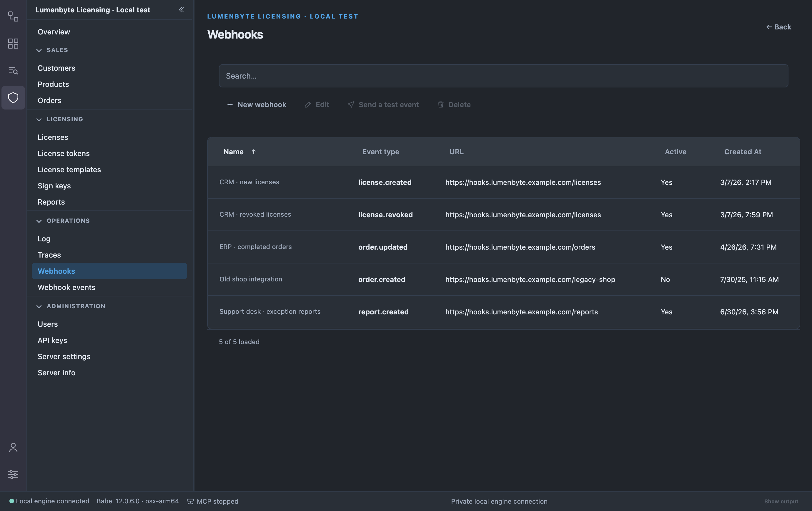Screen dimensions: 812x511
Task: Click the green Local engine connected indicator
Action: [x=11, y=501]
